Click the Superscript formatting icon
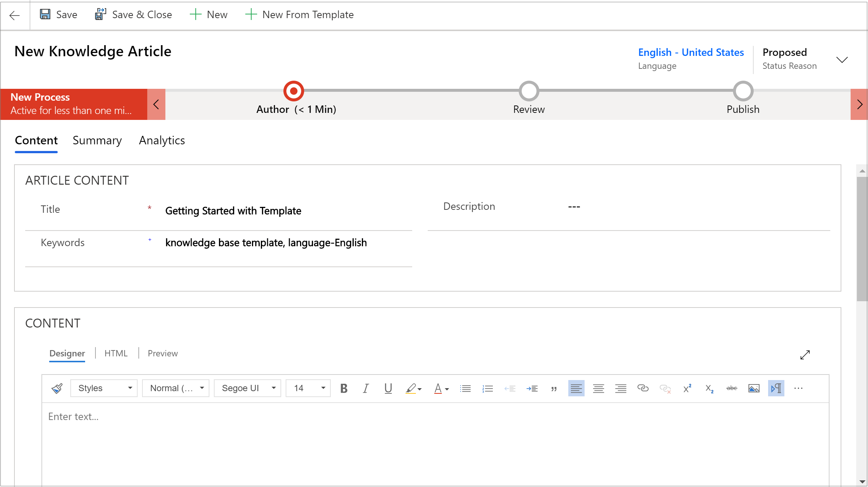The image size is (868, 487). tap(687, 389)
